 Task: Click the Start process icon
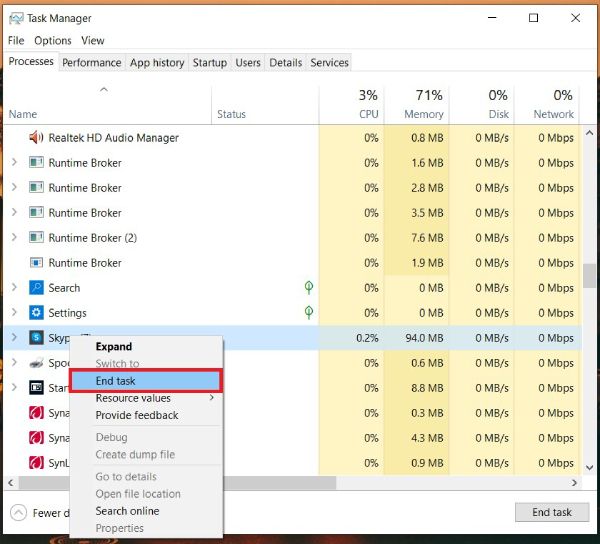click(36, 388)
